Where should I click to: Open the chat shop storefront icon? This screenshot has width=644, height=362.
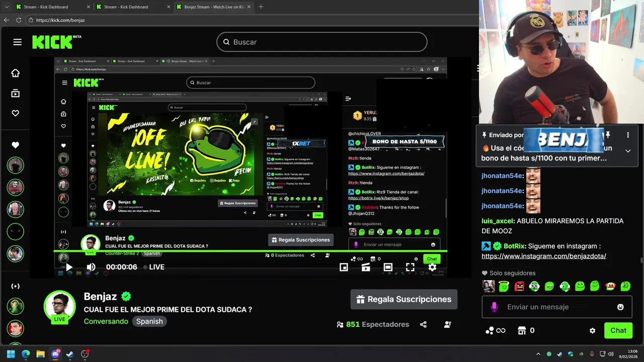[522, 330]
